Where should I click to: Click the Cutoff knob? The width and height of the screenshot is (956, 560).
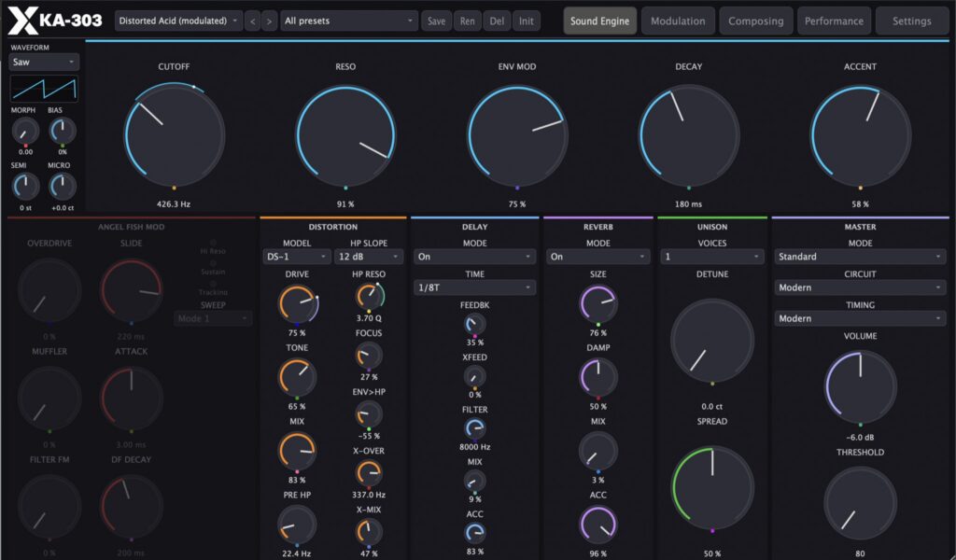click(175, 135)
